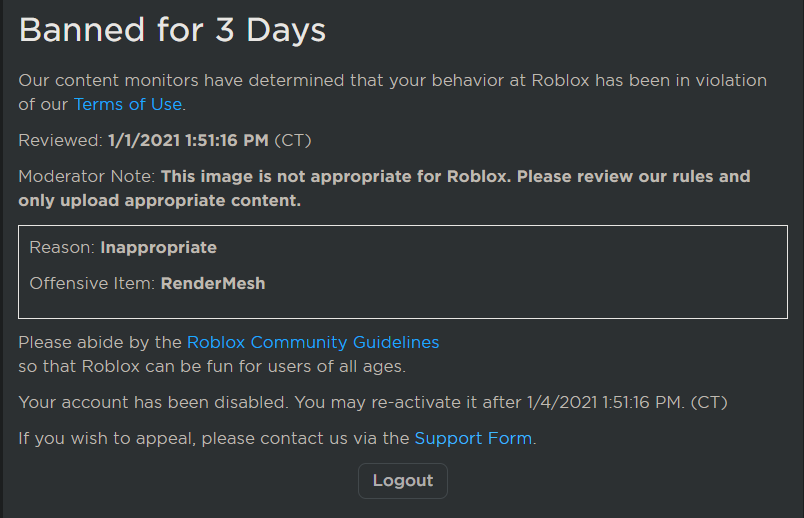Select the 'so that Roblox can be fun' line

tap(212, 366)
